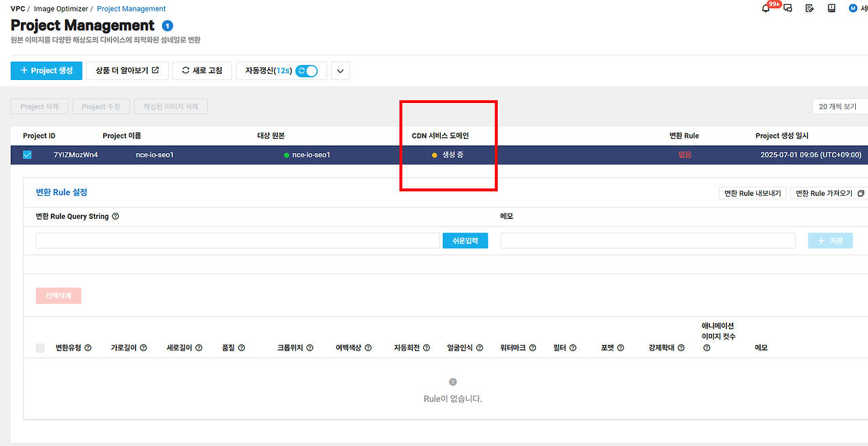The width and height of the screenshot is (868, 446).
Task: Open the notifications bell icon
Action: pos(766,8)
